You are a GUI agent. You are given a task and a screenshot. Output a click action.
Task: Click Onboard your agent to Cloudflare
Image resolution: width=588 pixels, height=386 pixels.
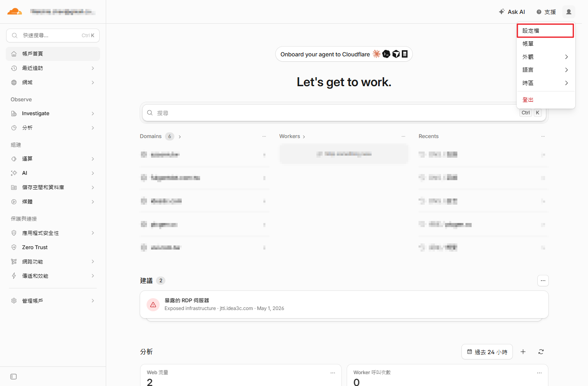tap(344, 54)
